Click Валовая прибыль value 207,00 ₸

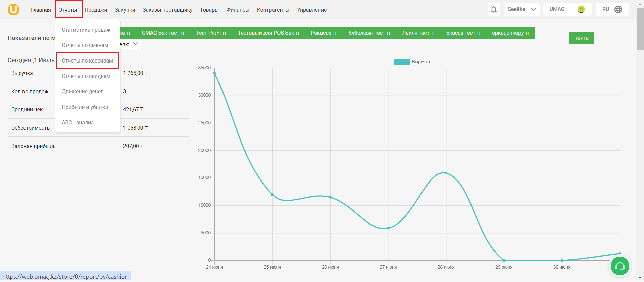tap(133, 146)
